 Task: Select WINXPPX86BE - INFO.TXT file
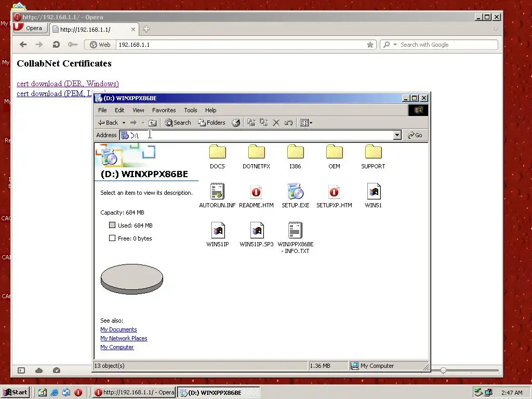click(295, 238)
